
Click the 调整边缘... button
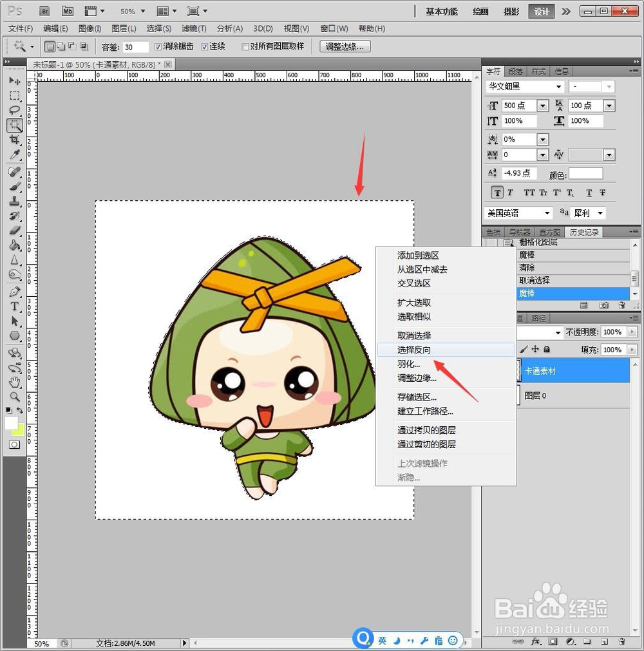[345, 47]
